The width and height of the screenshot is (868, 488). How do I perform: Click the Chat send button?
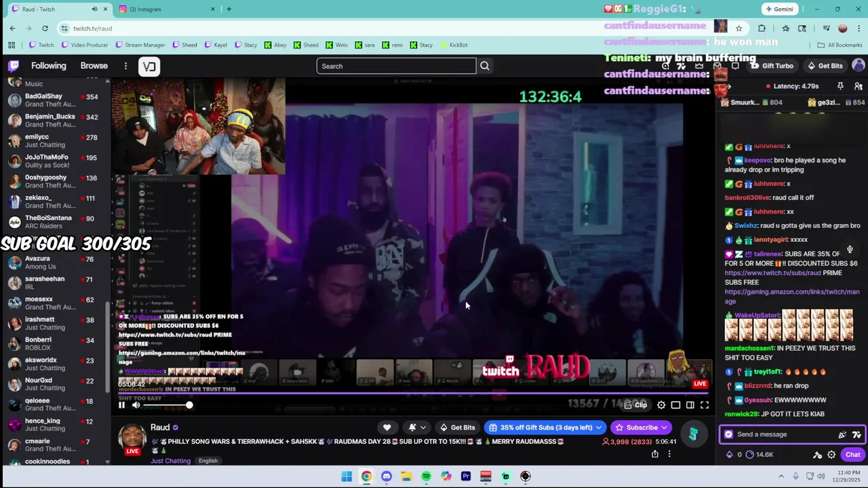pos(852,455)
